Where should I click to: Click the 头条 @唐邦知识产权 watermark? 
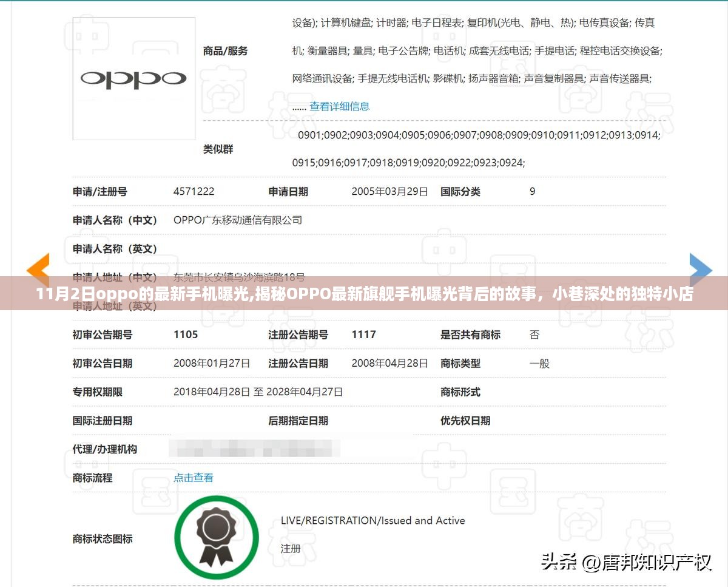625,563
